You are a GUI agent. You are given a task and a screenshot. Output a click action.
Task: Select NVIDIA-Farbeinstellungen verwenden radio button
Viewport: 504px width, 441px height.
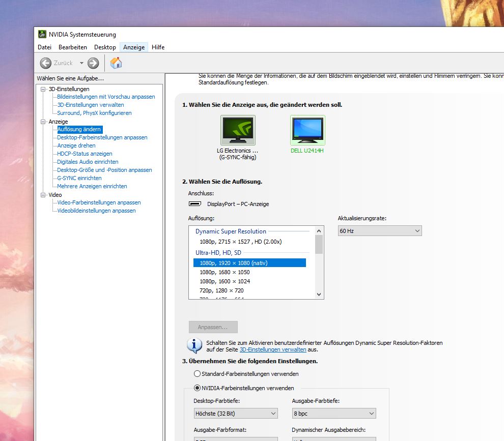tap(198, 388)
